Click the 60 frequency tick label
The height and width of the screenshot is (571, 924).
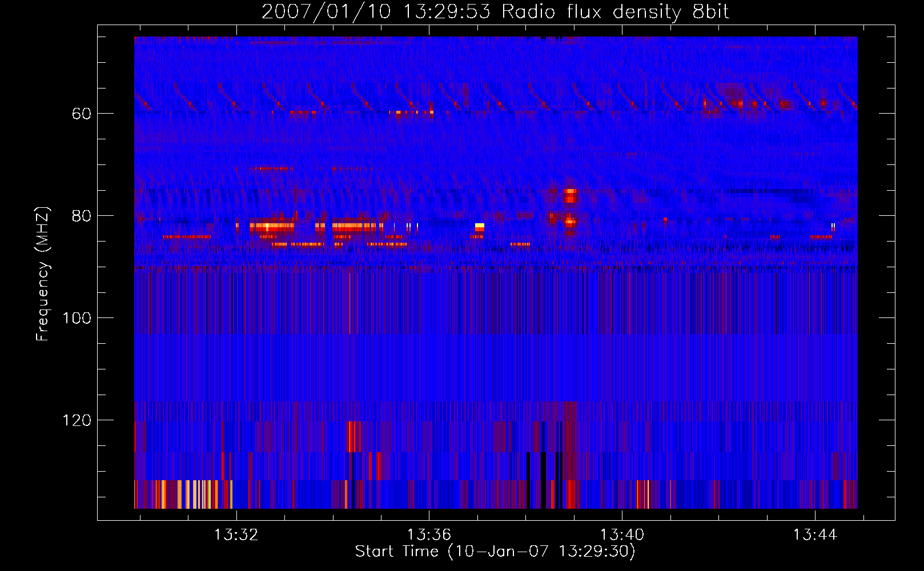(82, 114)
